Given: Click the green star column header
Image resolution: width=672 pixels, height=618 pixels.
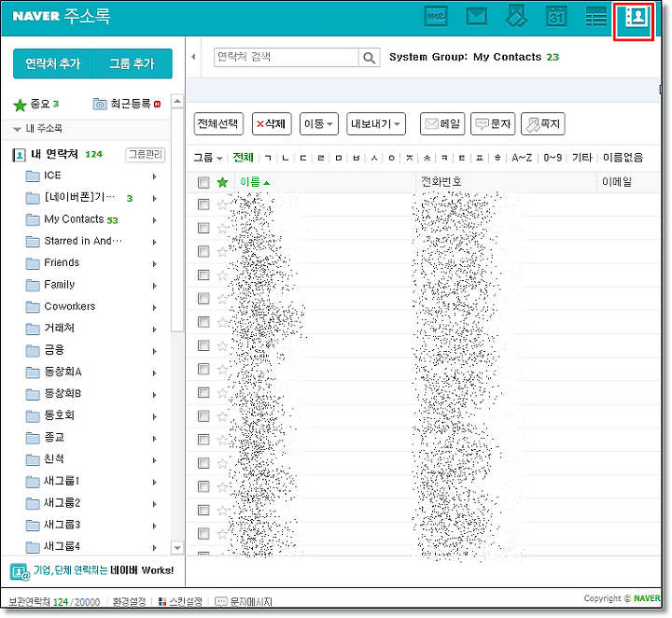Looking at the screenshot, I should point(222,183).
